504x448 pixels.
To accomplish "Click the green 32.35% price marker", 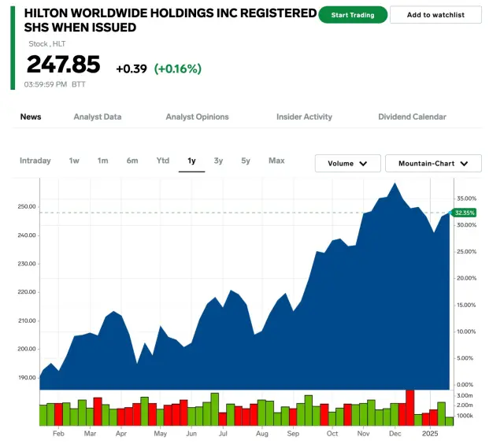I will pos(465,213).
